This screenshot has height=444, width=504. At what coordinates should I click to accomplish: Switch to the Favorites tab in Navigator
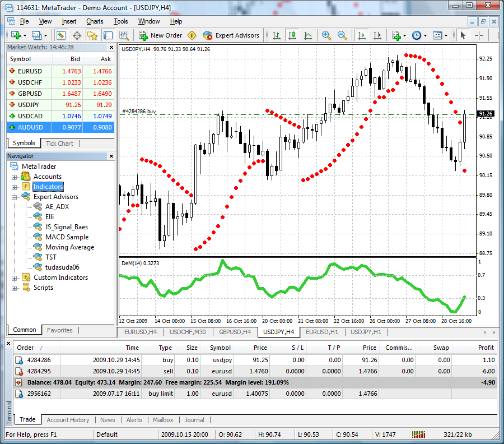[59, 330]
